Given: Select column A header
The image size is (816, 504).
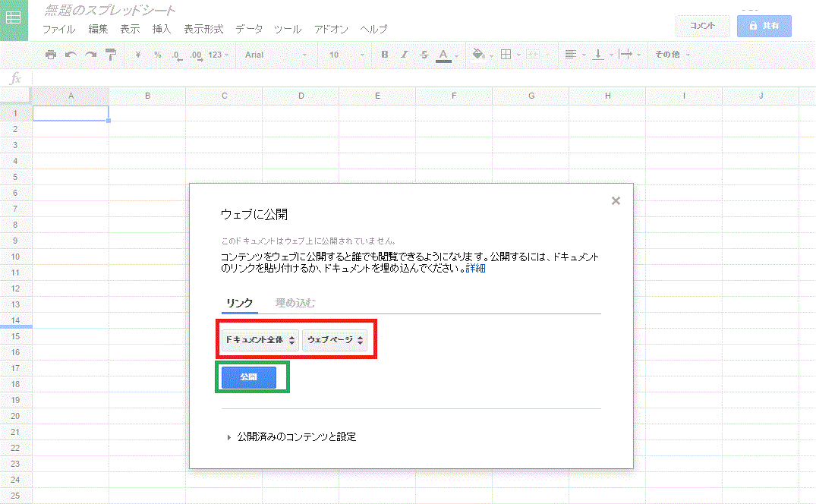Looking at the screenshot, I should coord(71,96).
